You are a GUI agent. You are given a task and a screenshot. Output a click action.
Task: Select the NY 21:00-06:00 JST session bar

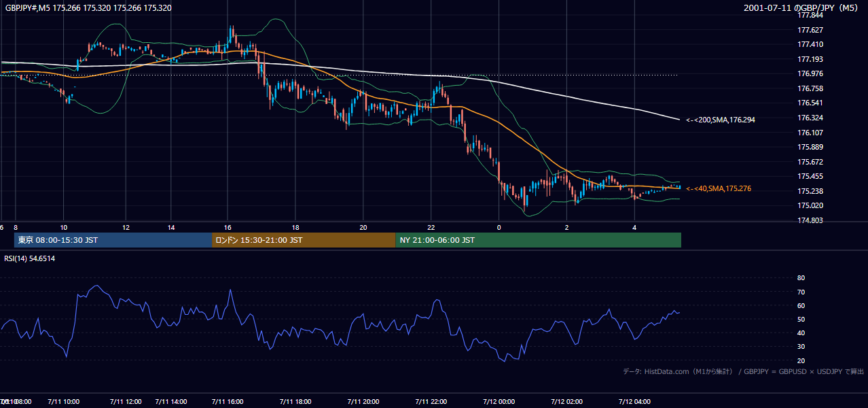538,240
